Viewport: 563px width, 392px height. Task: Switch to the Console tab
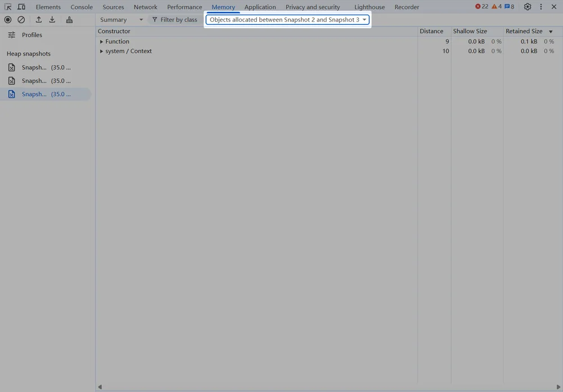(x=82, y=7)
